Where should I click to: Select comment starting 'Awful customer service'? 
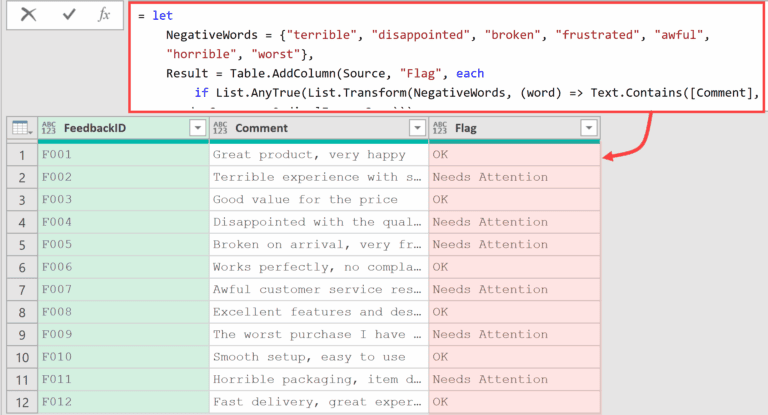(319, 290)
